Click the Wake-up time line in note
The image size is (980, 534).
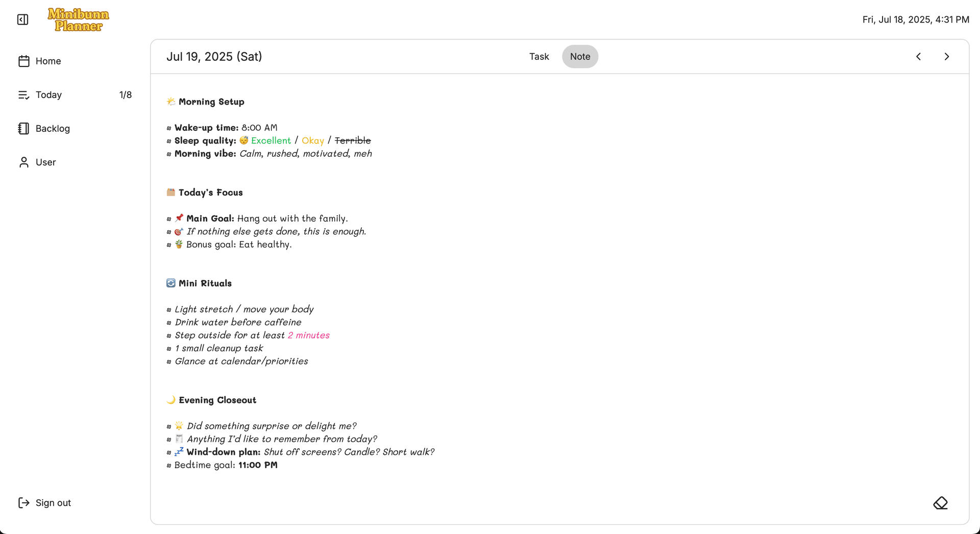tap(226, 128)
